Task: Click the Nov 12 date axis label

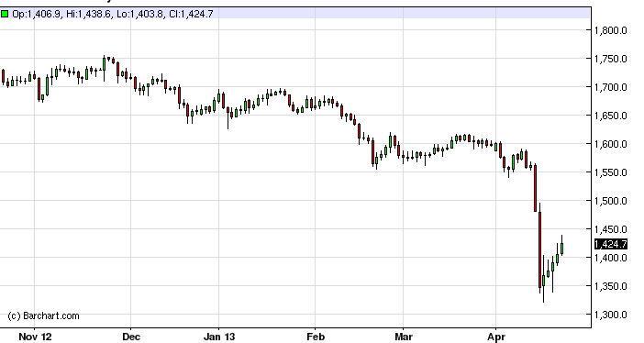Action: [36, 337]
